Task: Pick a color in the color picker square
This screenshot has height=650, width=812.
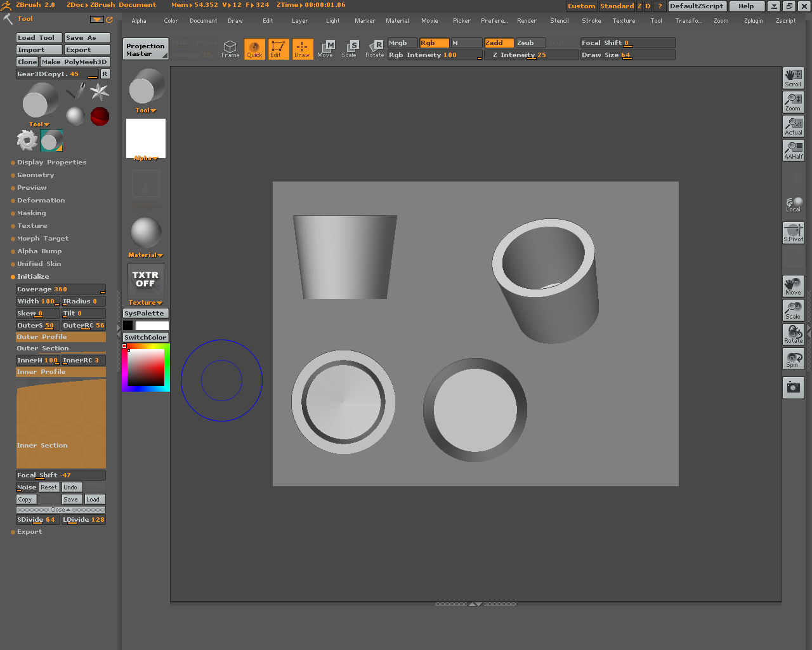Action: pos(146,368)
